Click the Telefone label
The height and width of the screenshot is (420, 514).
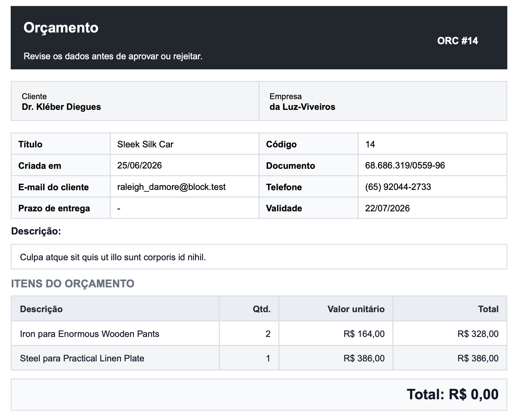(x=284, y=187)
